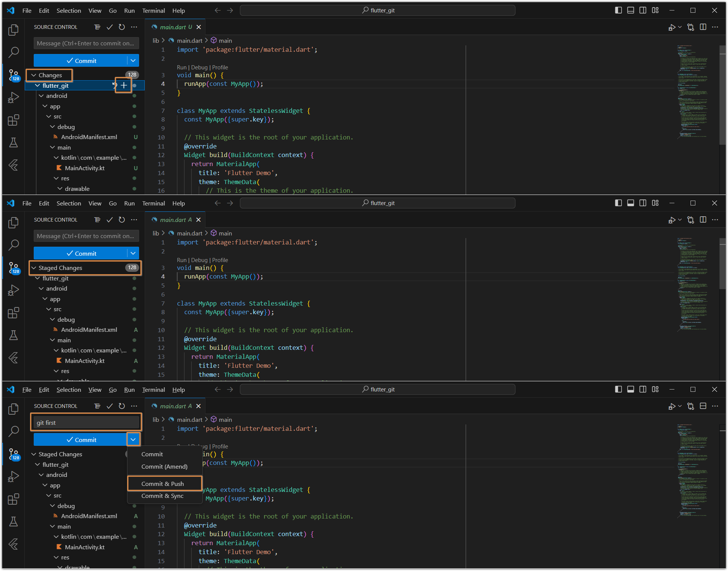
Task: Click the discard changes icon beside flutter_git
Action: 114,85
